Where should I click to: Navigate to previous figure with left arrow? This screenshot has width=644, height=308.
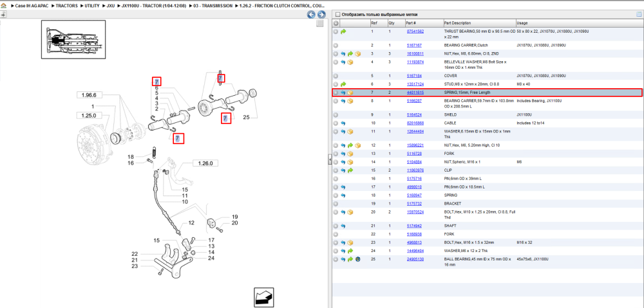coord(311,14)
